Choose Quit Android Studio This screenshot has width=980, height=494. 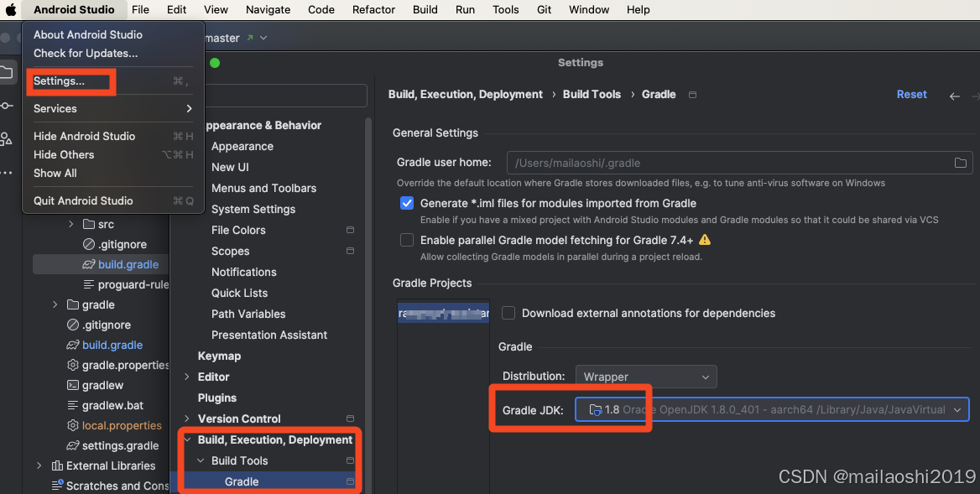click(113, 201)
